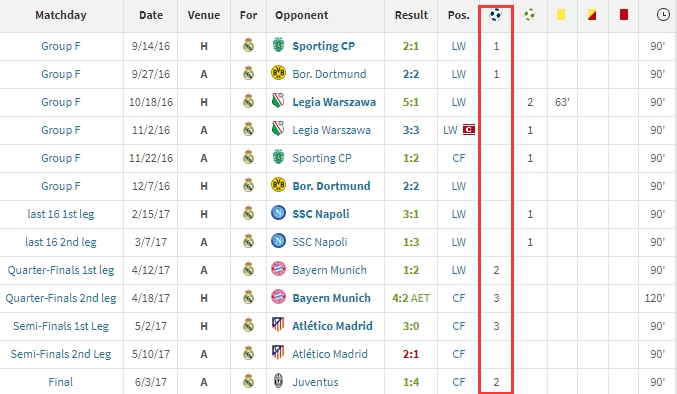The width and height of the screenshot is (677, 394).
Task: Click the minutes played clock icon
Action: [x=663, y=15]
